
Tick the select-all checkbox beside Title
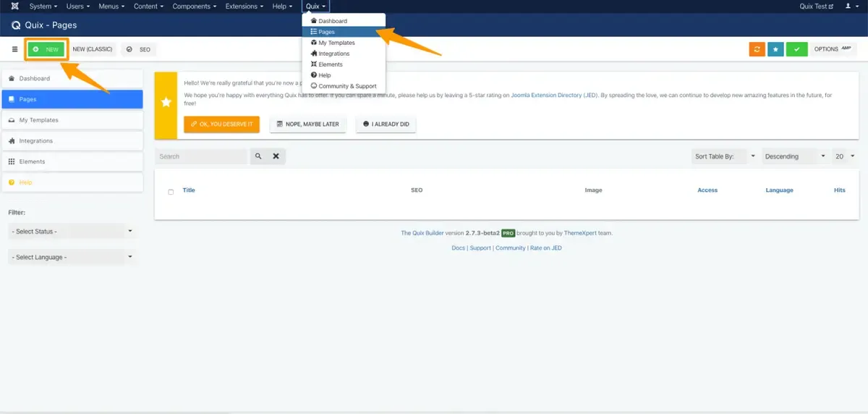171,192
